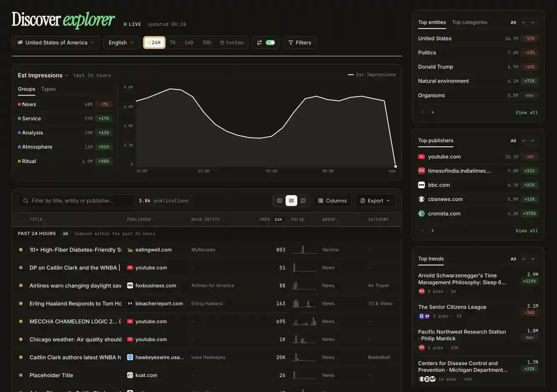Screen dimensions: 557x392
Task: Click the Donald Trump entity row
Action: (478, 67)
